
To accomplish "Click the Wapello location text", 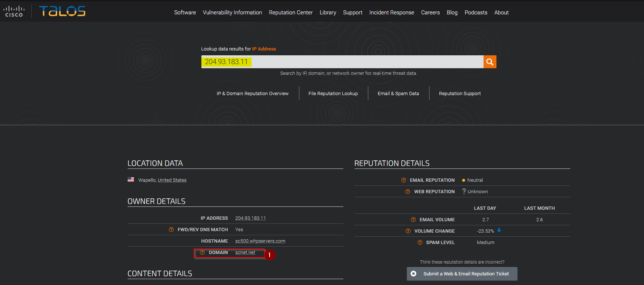I will click(x=147, y=180).
